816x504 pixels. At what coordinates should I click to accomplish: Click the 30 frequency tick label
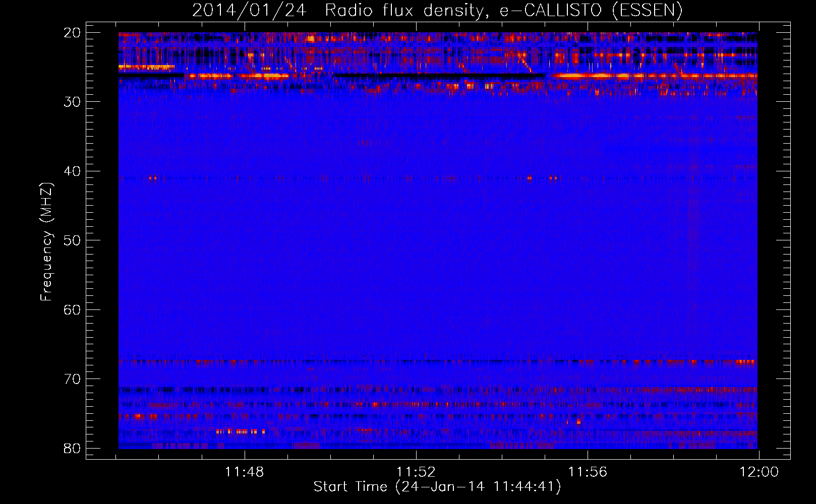[x=73, y=102]
